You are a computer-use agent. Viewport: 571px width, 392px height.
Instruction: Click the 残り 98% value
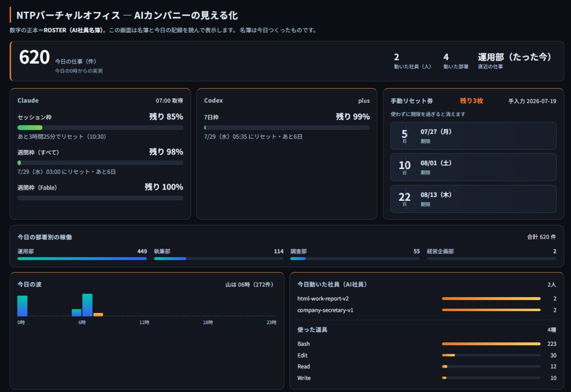click(166, 152)
